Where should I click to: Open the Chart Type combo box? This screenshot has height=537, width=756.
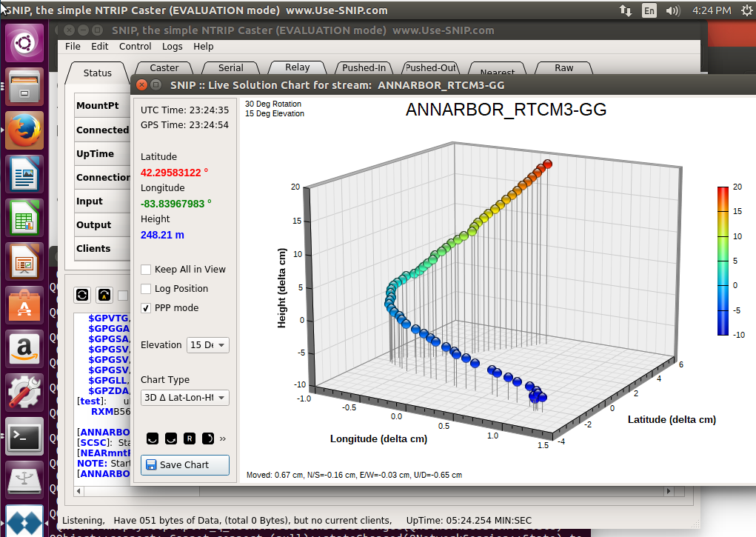(x=184, y=398)
